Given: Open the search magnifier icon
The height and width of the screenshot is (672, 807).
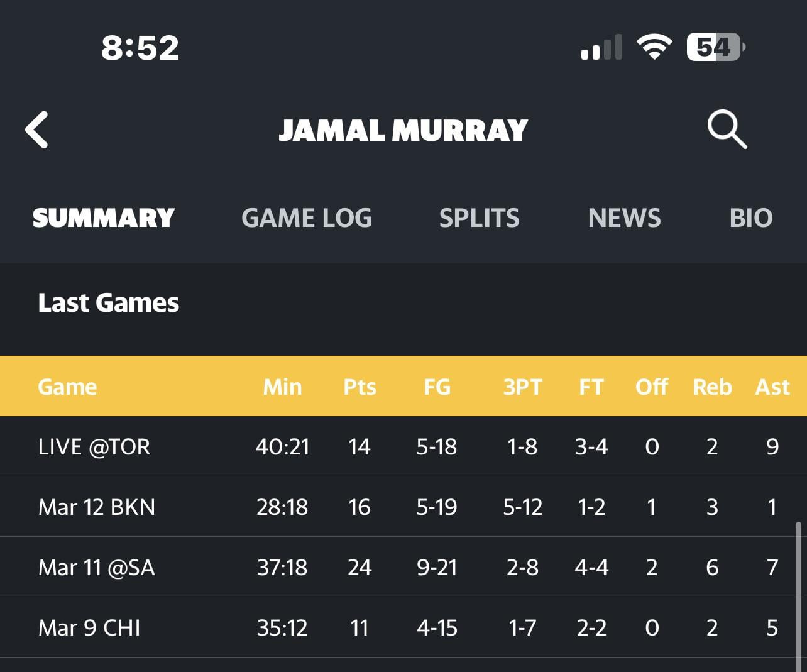Looking at the screenshot, I should (727, 130).
